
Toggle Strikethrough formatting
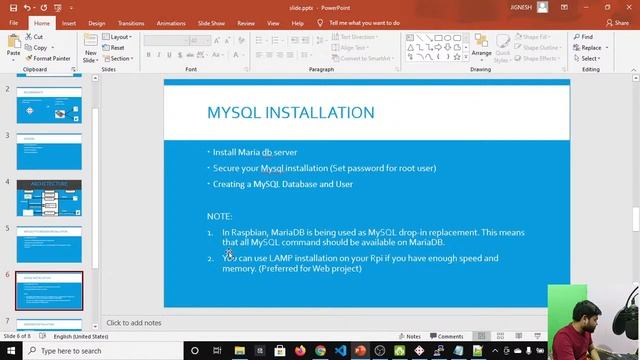pos(190,55)
